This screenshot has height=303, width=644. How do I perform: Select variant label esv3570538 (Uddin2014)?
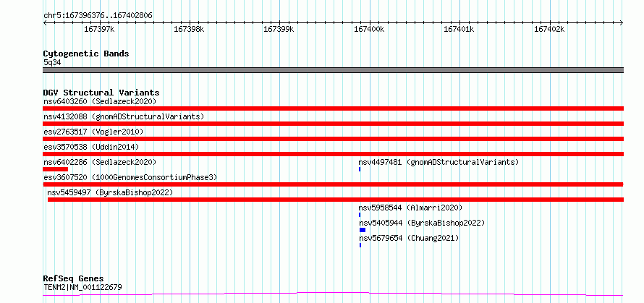point(91,147)
